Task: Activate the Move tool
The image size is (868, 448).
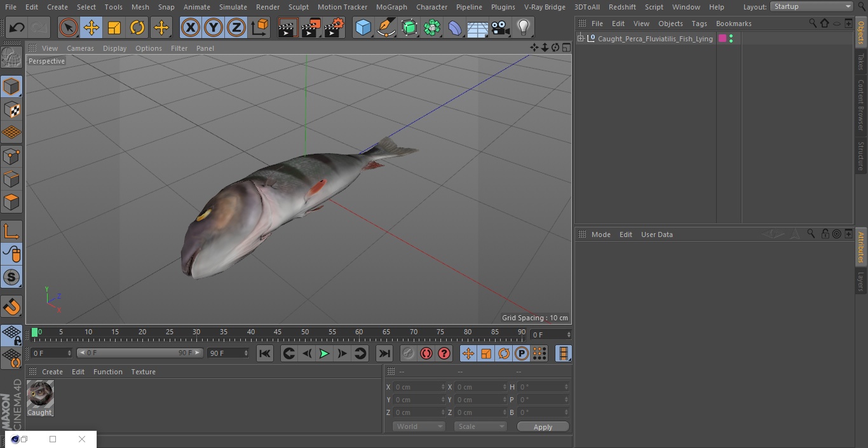Action: pyautogui.click(x=92, y=27)
